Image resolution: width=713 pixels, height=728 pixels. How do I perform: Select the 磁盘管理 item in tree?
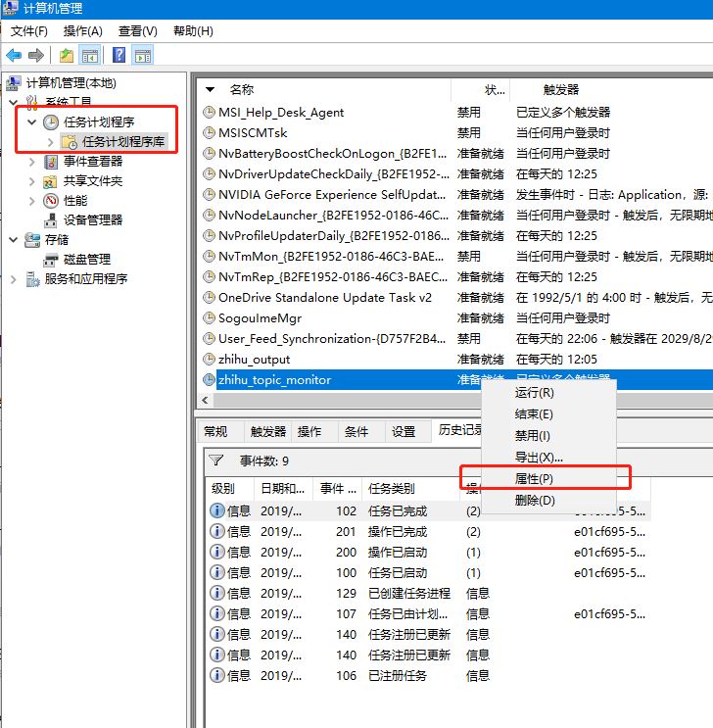click(87, 259)
